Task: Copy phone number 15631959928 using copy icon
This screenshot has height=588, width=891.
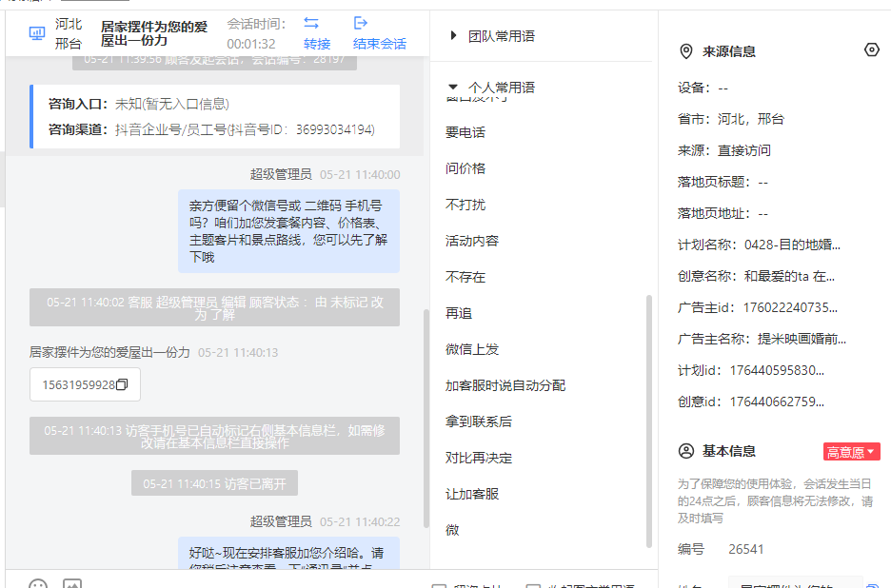Action: point(122,384)
